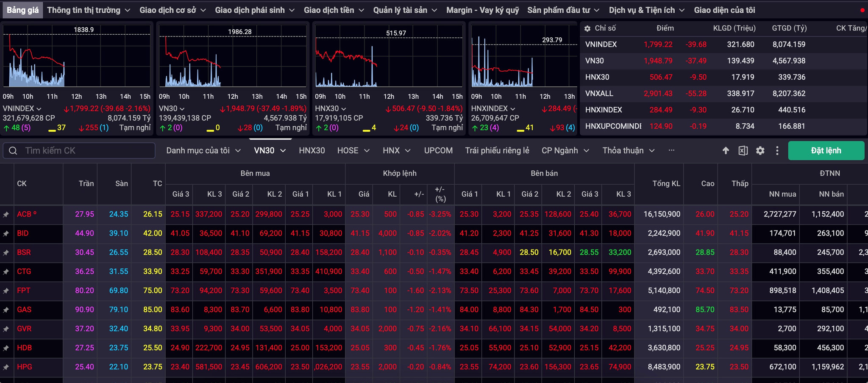Open the three-dot vertical options menu
868x383 pixels.
777,150
